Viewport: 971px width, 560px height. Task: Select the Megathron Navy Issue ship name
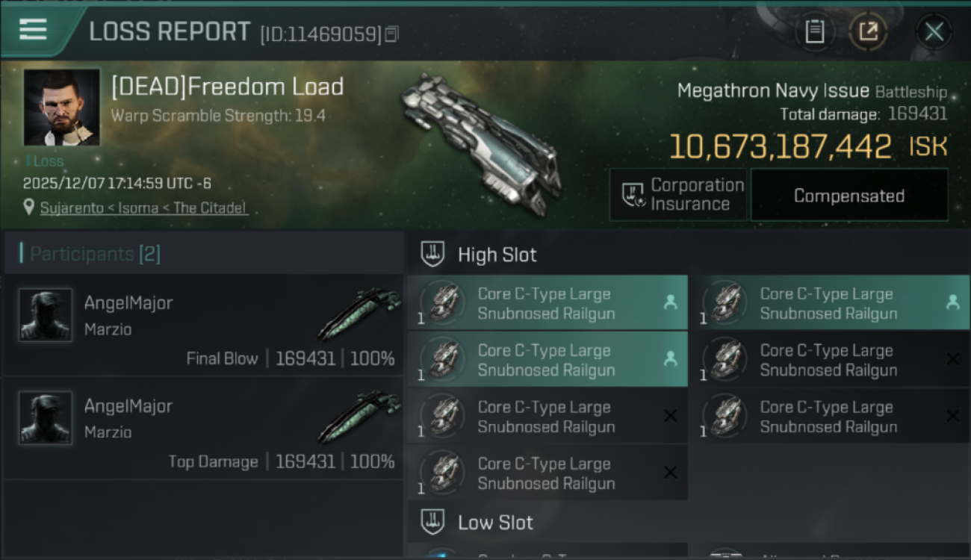point(773,91)
